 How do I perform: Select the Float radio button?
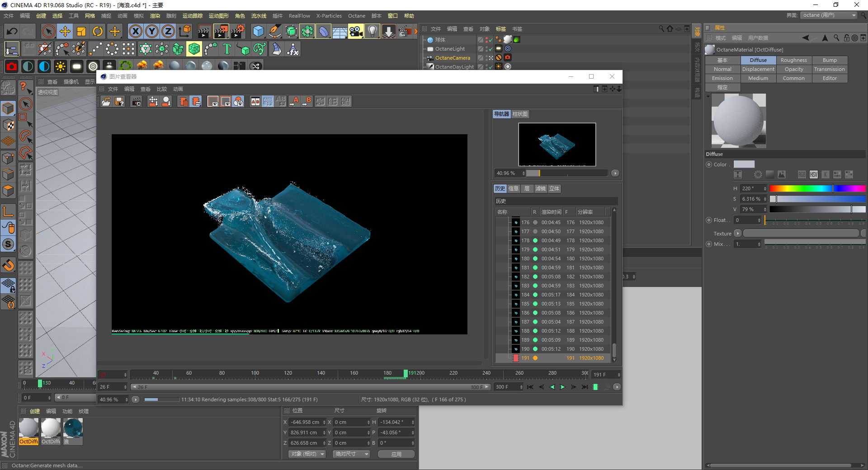coord(709,220)
